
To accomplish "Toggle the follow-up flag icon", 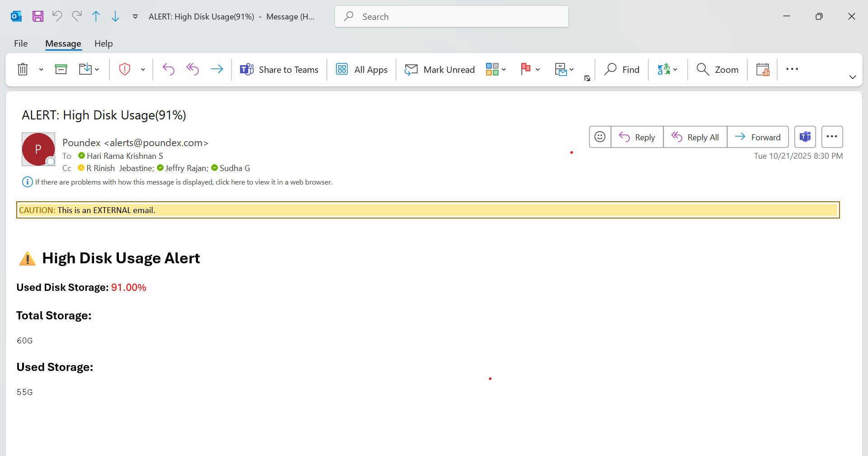I will click(x=525, y=69).
